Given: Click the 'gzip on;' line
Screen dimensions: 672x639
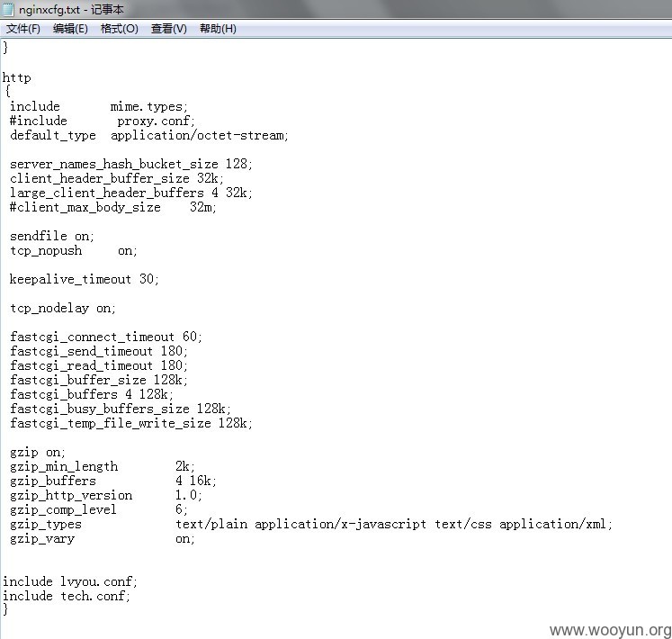Looking at the screenshot, I should click(38, 452).
